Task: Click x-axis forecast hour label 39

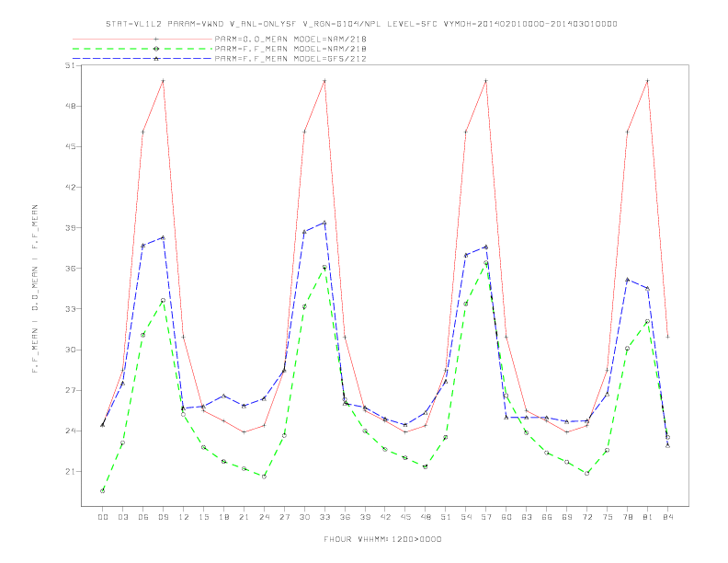Action: 365,517
